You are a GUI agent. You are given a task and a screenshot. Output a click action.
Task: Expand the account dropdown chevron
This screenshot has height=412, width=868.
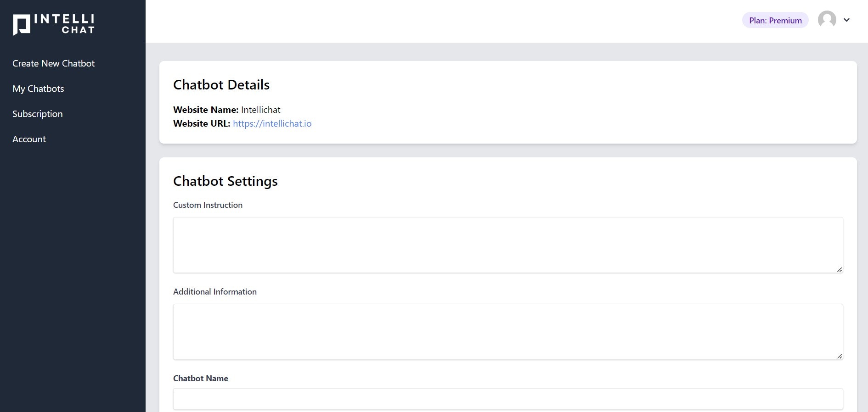[846, 20]
